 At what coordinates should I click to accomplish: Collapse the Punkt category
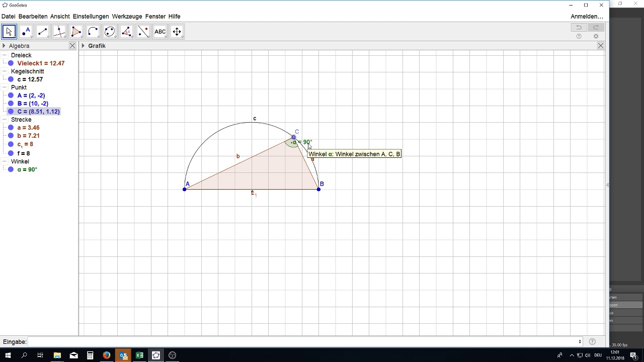point(4,87)
